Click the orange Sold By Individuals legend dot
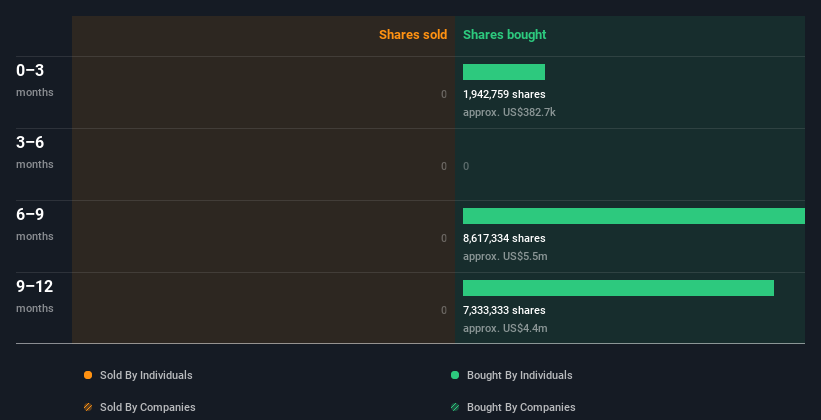This screenshot has height=420, width=821. click(88, 375)
